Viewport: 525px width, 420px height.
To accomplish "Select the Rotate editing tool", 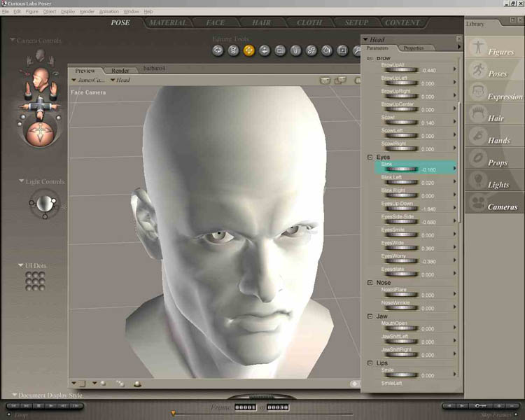I will pos(218,50).
